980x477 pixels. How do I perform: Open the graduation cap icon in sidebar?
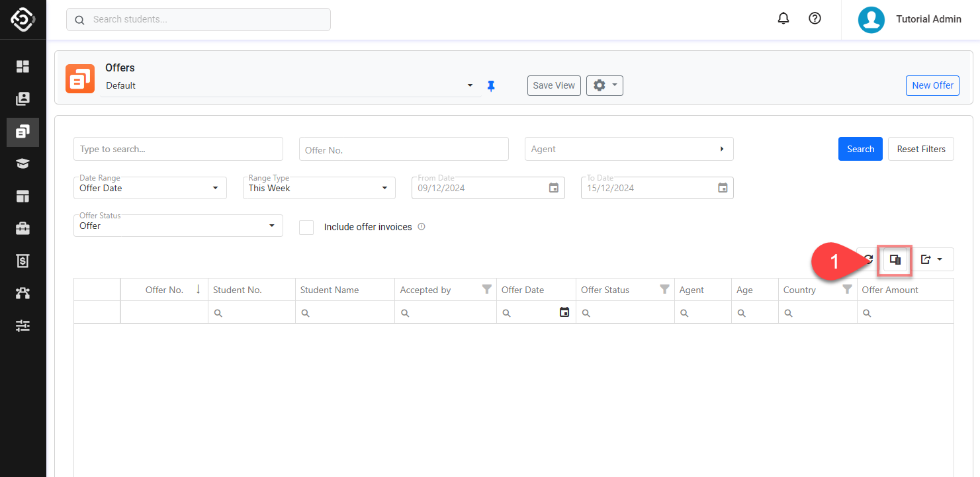click(23, 164)
